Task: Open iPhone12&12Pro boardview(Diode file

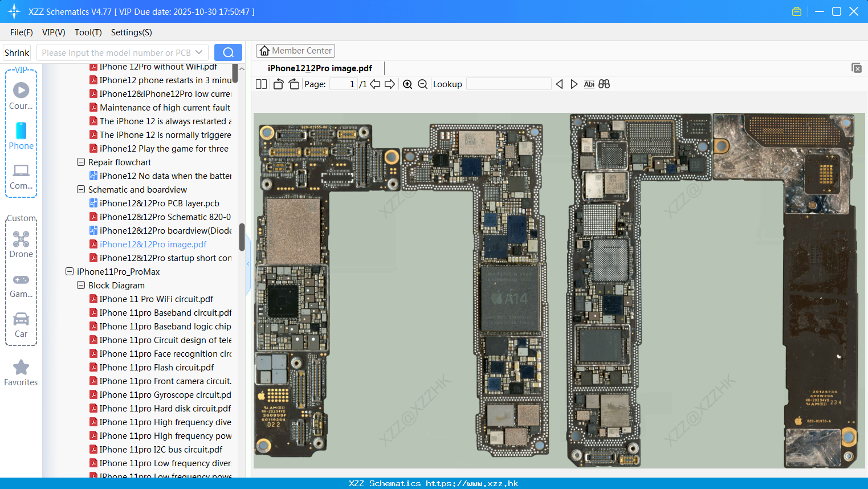Action: pyautogui.click(x=165, y=231)
